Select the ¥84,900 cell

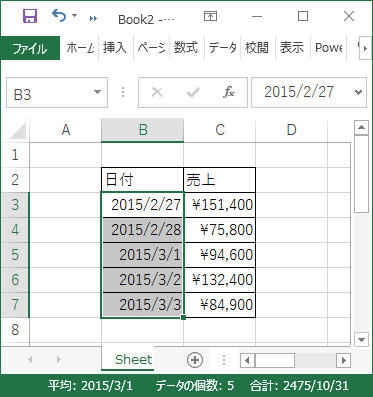click(x=219, y=305)
